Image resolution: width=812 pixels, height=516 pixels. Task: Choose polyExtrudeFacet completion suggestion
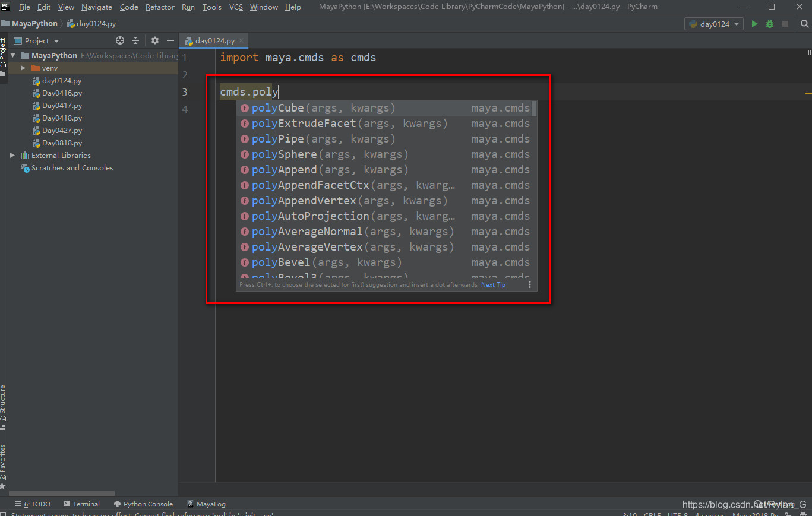[x=385, y=124]
